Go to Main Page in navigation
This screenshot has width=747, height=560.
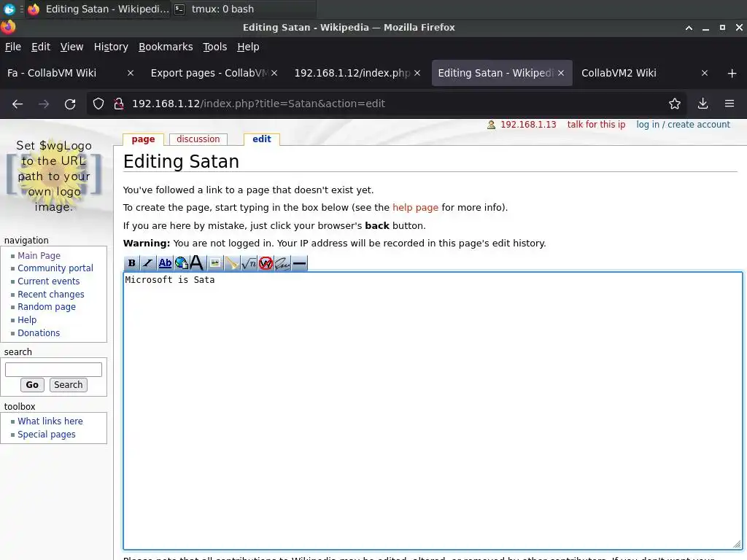(x=39, y=256)
